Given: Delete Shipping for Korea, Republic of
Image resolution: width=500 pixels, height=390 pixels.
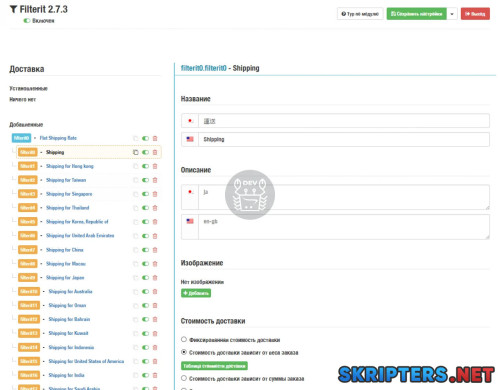Looking at the screenshot, I should click(155, 222).
